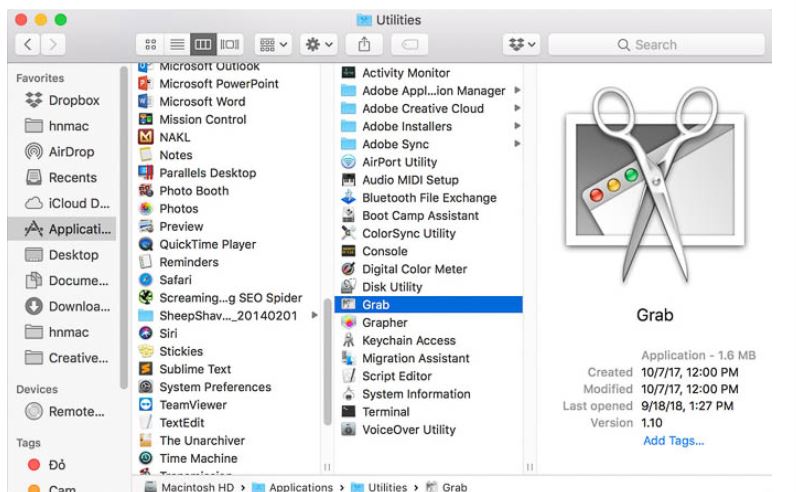Screen dimensions: 796x492
Task: Select QuickTime Player app
Action: pyautogui.click(x=197, y=244)
